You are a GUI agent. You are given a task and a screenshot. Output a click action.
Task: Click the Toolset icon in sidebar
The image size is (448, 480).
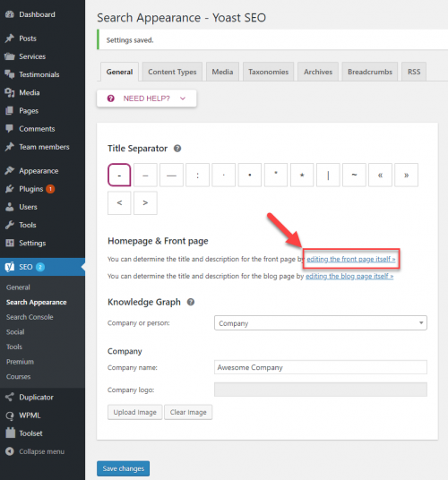[x=10, y=433]
